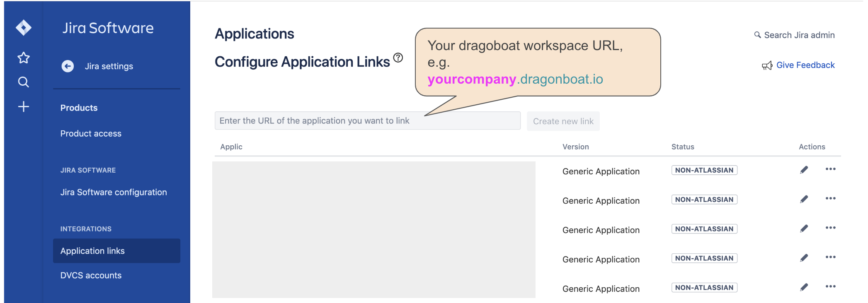Click fifth row NON-ATLASSIAN status badge
This screenshot has height=303, width=868.
(704, 288)
